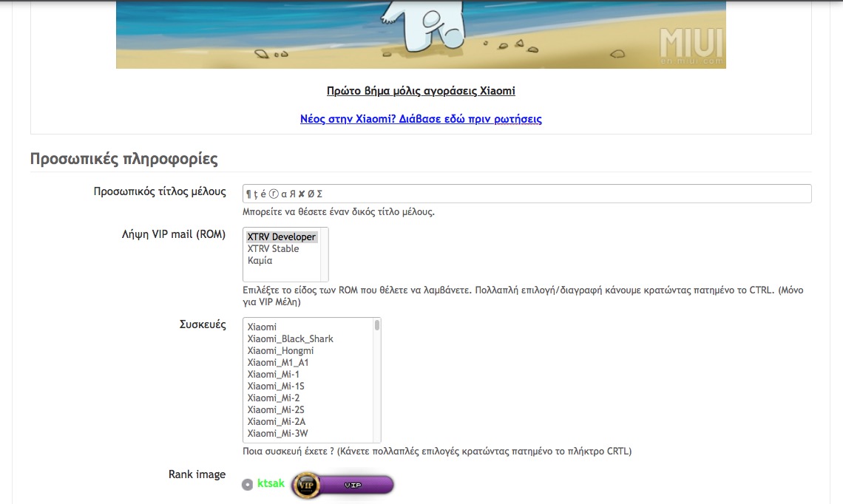Focus the Προσωπικός τίτλος μέλους text field
The image size is (843, 504).
527,194
